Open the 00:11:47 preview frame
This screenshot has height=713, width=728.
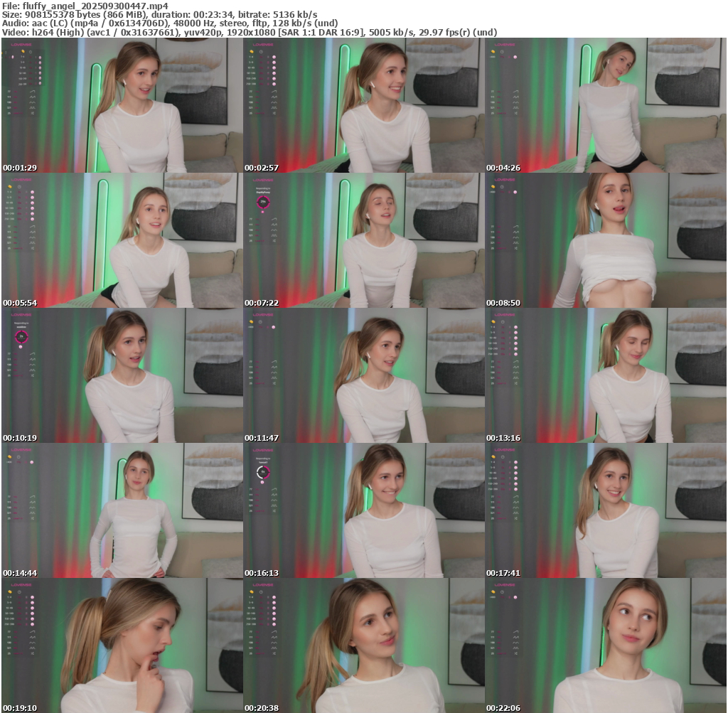point(363,375)
